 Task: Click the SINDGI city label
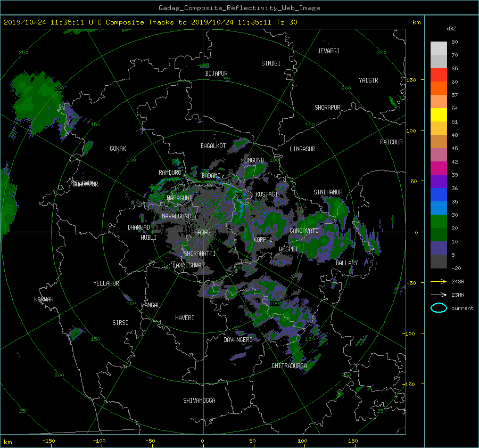271,63
